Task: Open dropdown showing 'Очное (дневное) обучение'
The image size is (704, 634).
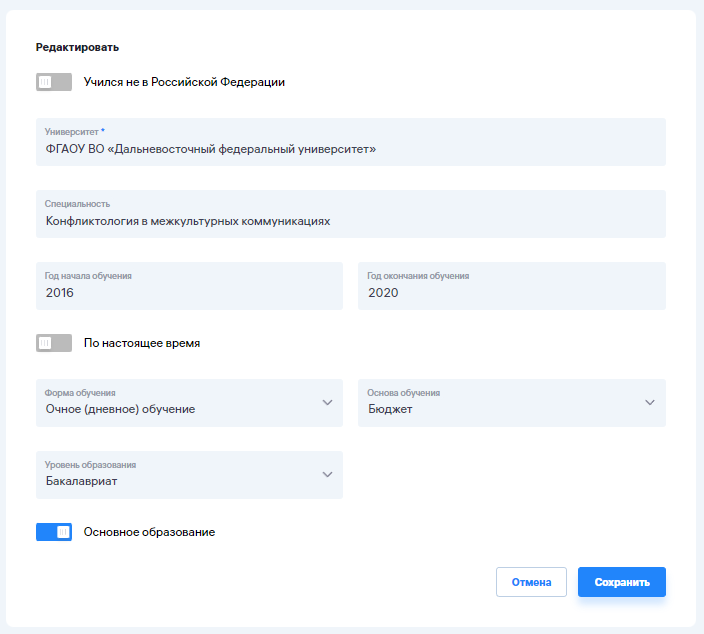Action: (180, 403)
